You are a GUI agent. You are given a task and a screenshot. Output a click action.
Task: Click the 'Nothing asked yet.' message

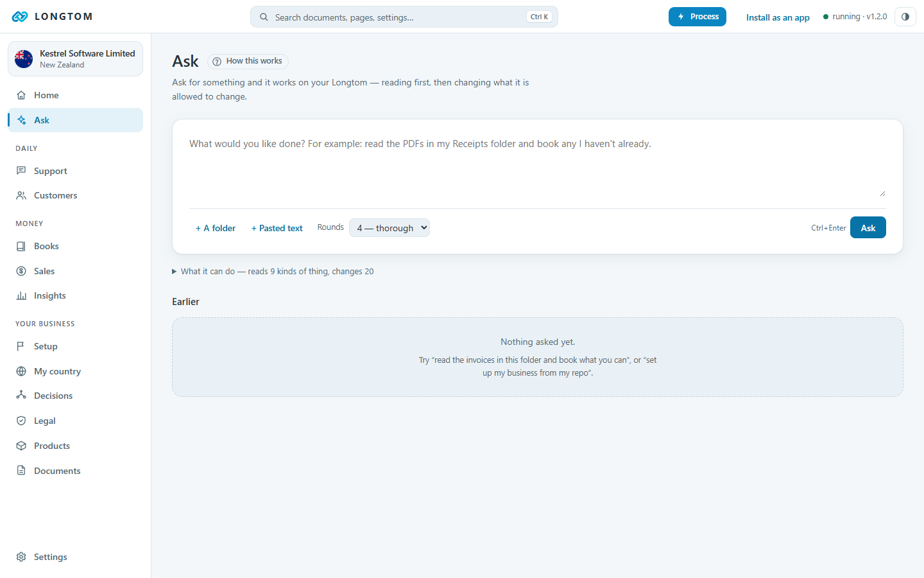(538, 342)
